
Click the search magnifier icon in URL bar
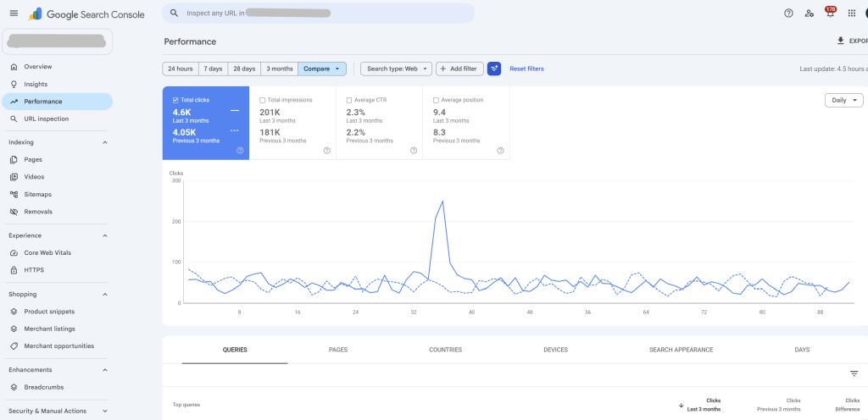click(174, 13)
